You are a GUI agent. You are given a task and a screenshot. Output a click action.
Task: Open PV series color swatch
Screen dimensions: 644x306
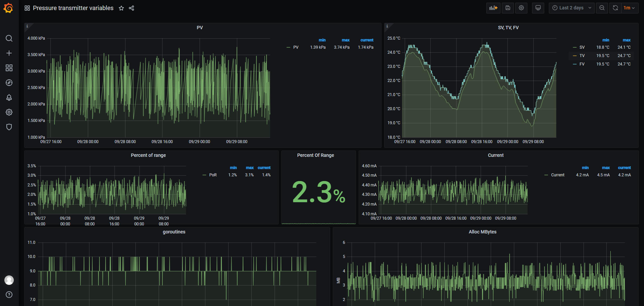[x=288, y=47]
